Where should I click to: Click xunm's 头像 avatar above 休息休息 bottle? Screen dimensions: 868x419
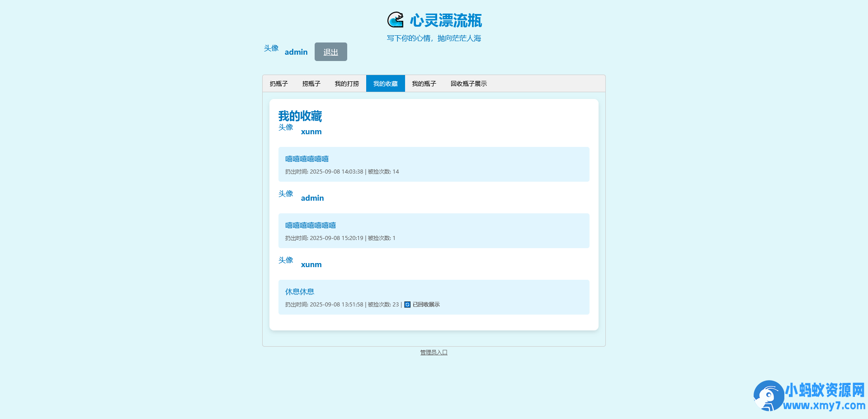[x=285, y=260]
